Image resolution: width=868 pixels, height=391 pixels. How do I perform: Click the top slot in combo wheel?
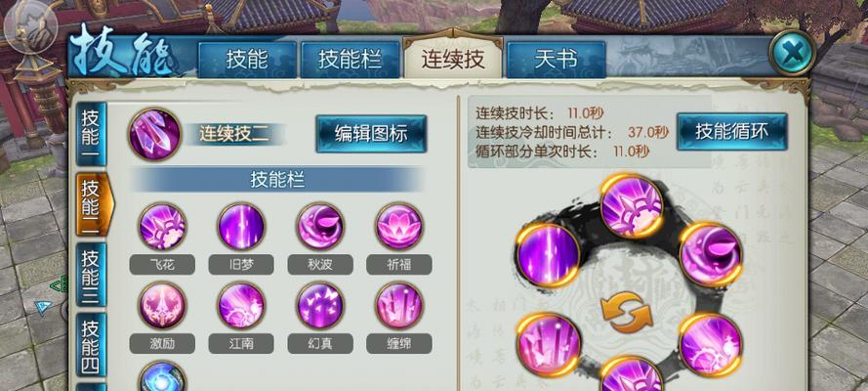coord(632,206)
